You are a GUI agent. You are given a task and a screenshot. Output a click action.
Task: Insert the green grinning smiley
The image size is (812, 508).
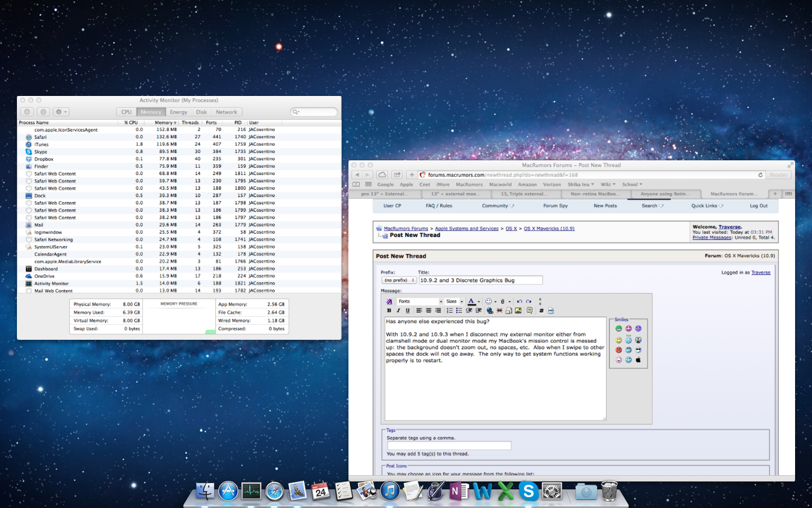pos(619,329)
